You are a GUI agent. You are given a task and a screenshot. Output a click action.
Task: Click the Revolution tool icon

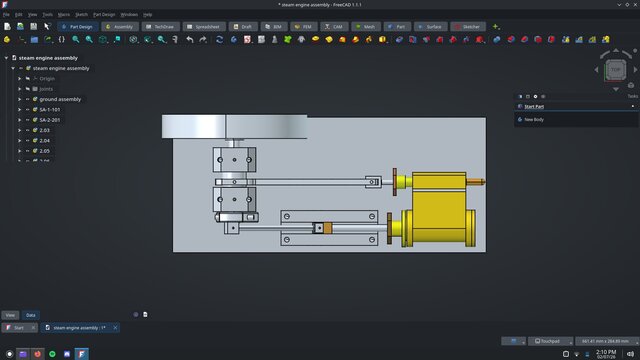[329, 40]
